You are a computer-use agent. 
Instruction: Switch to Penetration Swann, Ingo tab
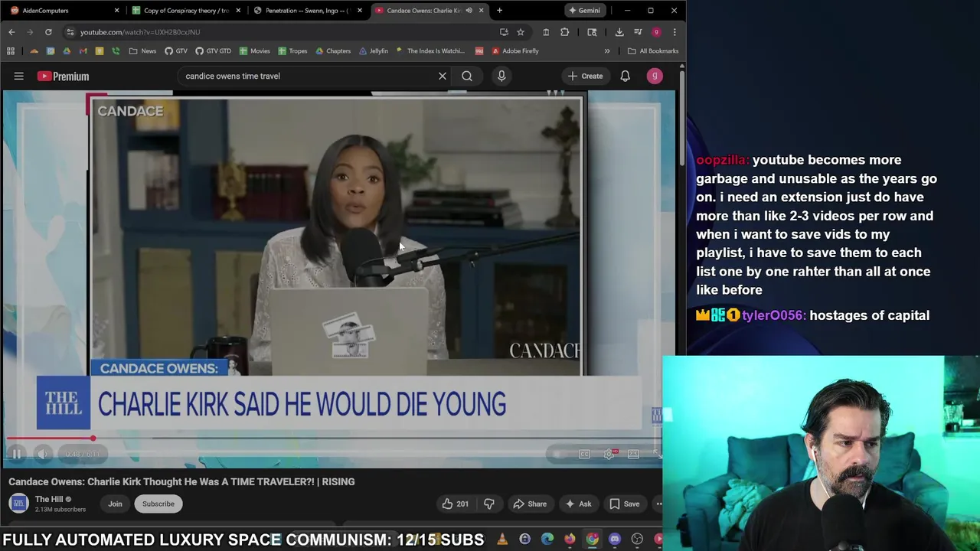pos(306,11)
